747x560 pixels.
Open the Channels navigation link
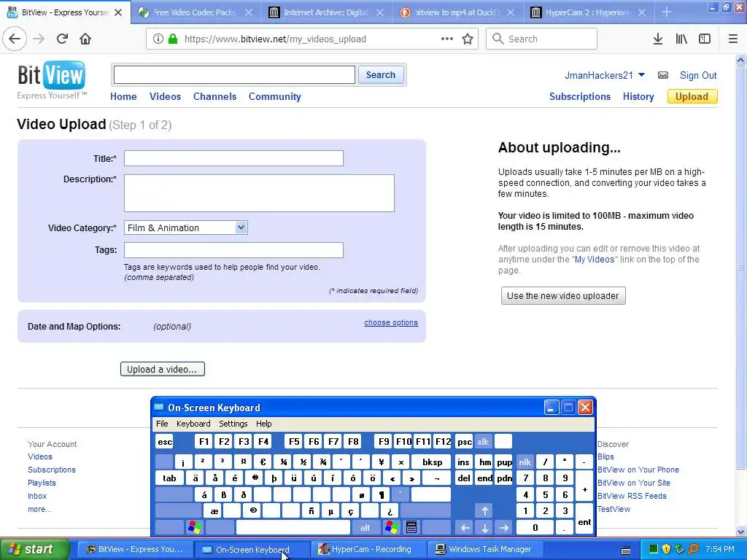[214, 97]
